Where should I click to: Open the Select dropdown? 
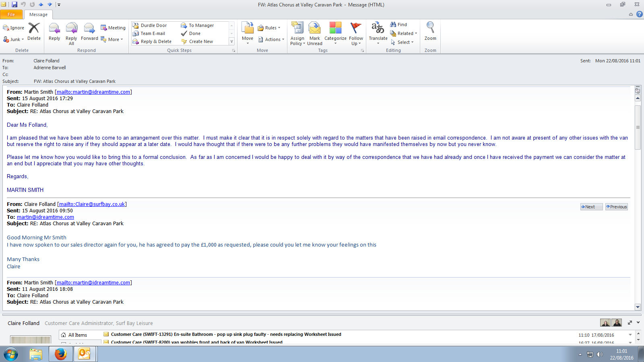[402, 42]
